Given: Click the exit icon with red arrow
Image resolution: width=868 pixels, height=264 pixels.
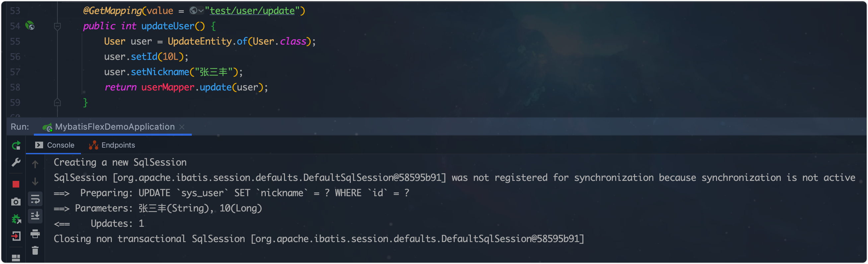Looking at the screenshot, I should pos(16,236).
